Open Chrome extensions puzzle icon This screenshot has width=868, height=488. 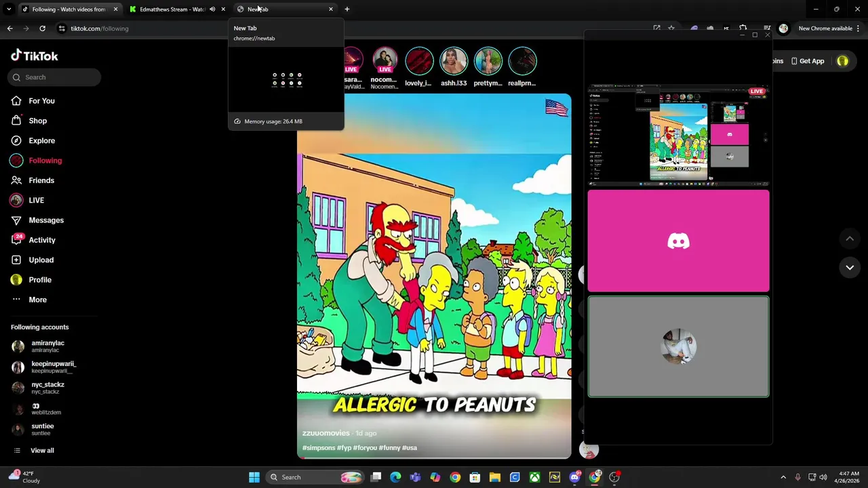[743, 28]
